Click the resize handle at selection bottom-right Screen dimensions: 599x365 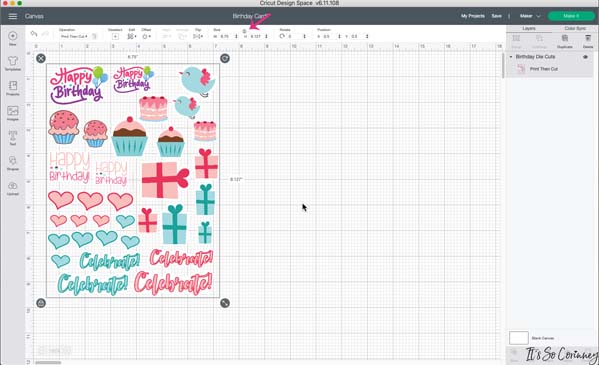tap(225, 303)
